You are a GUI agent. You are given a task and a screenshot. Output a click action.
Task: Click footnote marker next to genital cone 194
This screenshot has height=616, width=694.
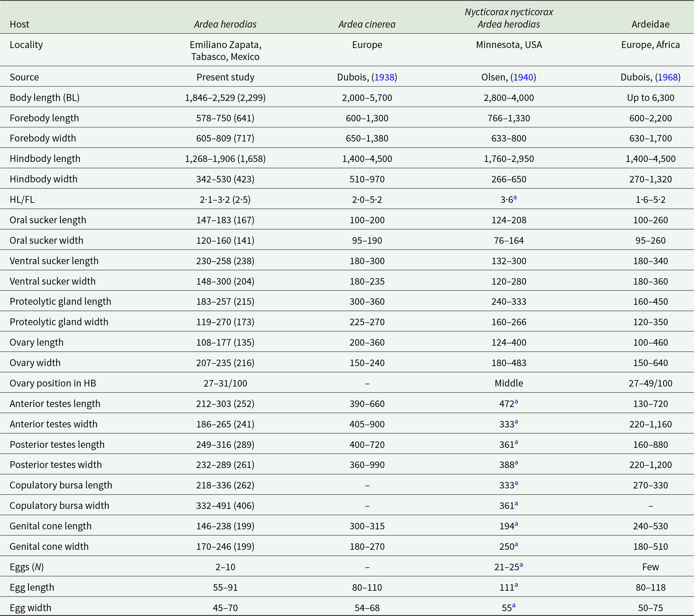[516, 524]
